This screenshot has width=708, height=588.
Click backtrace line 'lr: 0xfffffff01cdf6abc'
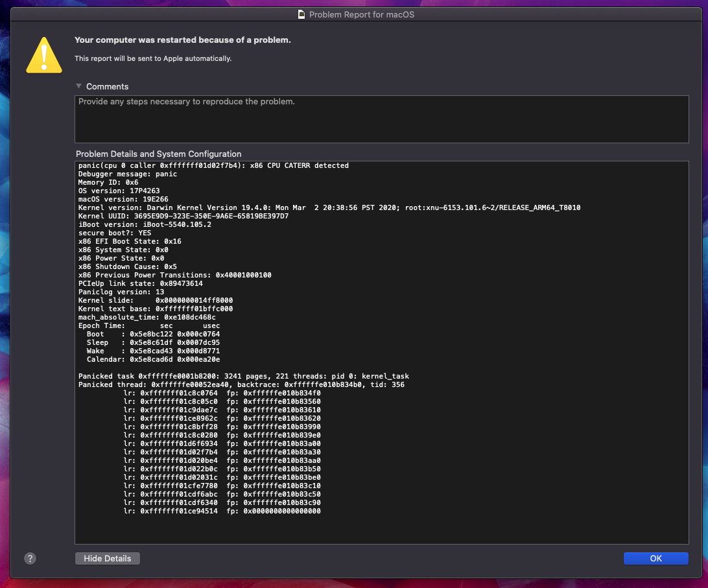click(x=222, y=494)
